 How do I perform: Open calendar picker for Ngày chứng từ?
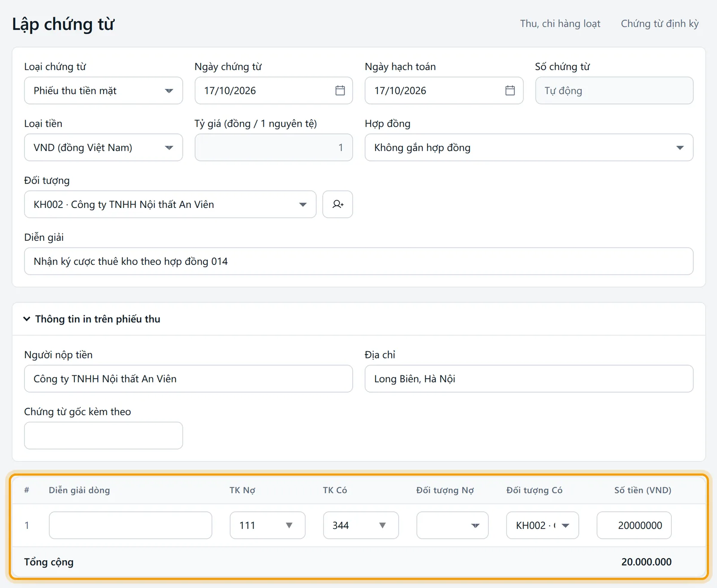(x=340, y=91)
